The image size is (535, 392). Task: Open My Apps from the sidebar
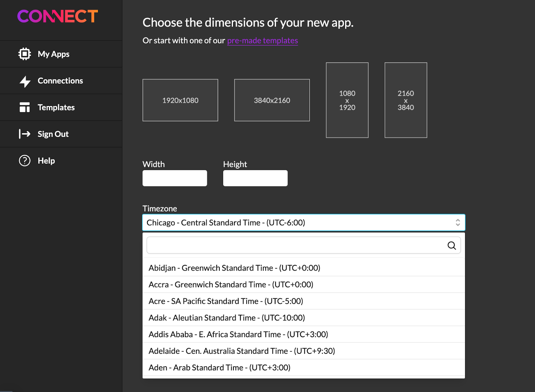(x=61, y=54)
